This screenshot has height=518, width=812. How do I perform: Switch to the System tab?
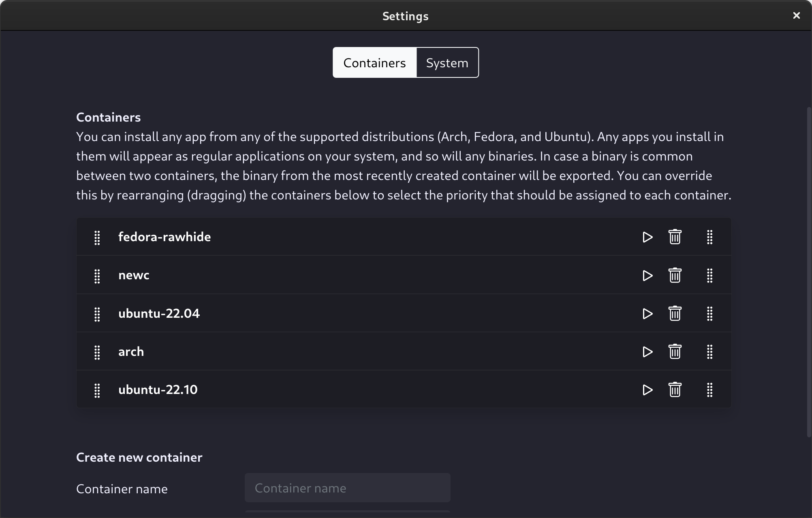pos(447,63)
